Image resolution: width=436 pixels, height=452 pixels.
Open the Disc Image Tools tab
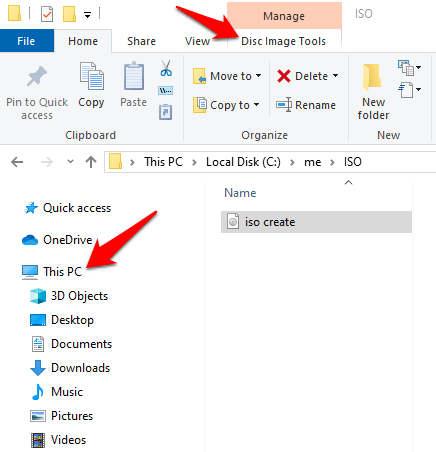283,41
